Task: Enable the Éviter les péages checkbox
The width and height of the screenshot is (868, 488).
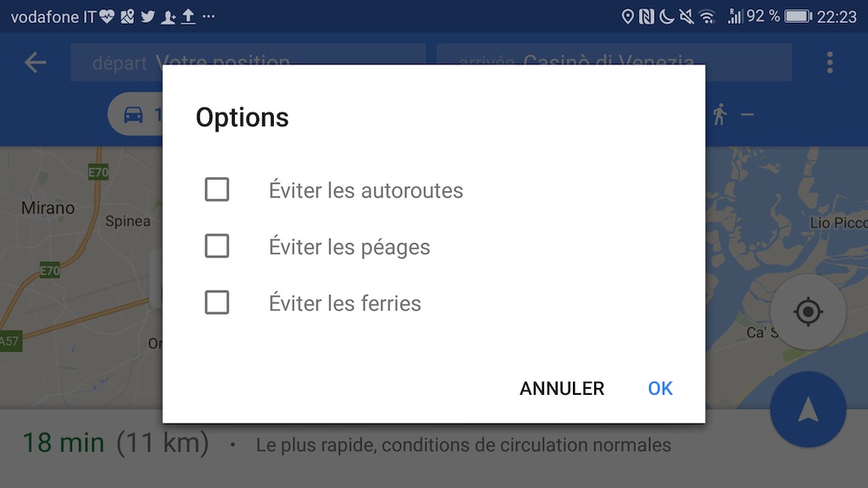Action: point(217,247)
